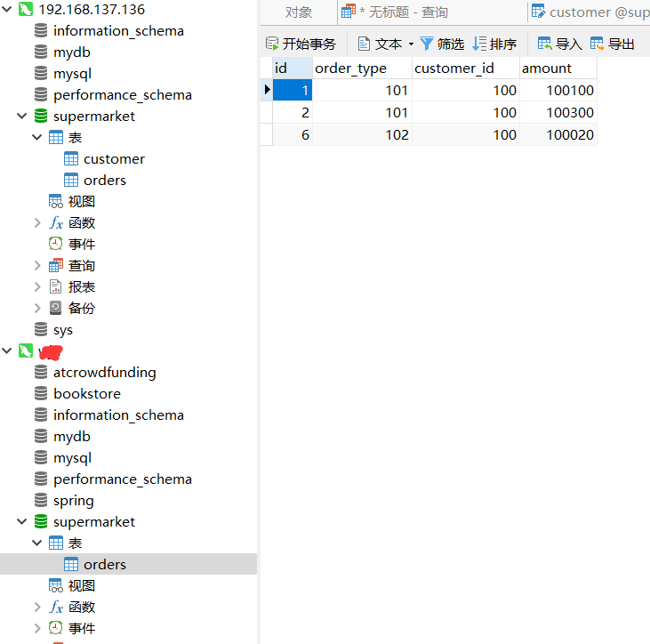Select id cell 6
Viewport: 650px width, 644px height.
(x=293, y=135)
